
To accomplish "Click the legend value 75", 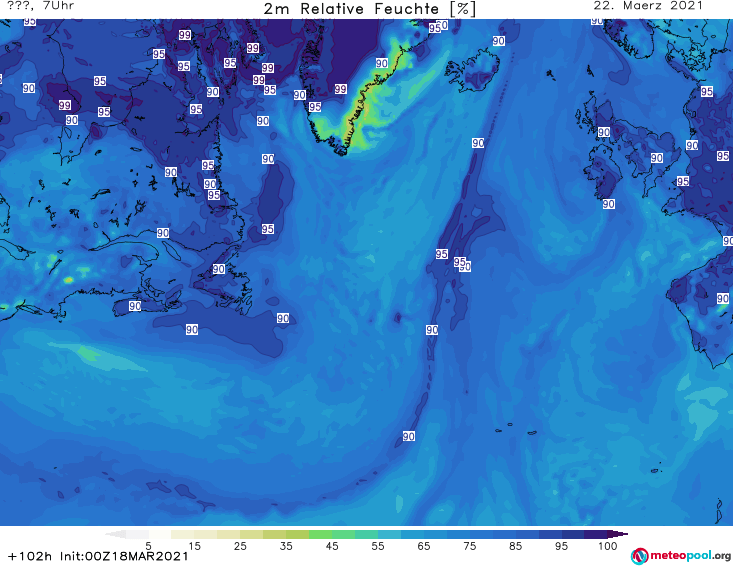I will 469,546.
